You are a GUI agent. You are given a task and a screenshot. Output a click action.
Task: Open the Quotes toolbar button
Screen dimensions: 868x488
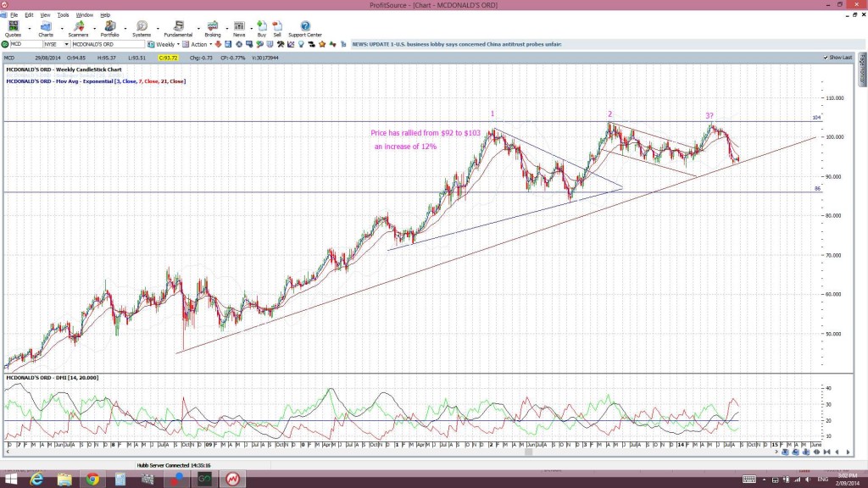click(x=13, y=29)
